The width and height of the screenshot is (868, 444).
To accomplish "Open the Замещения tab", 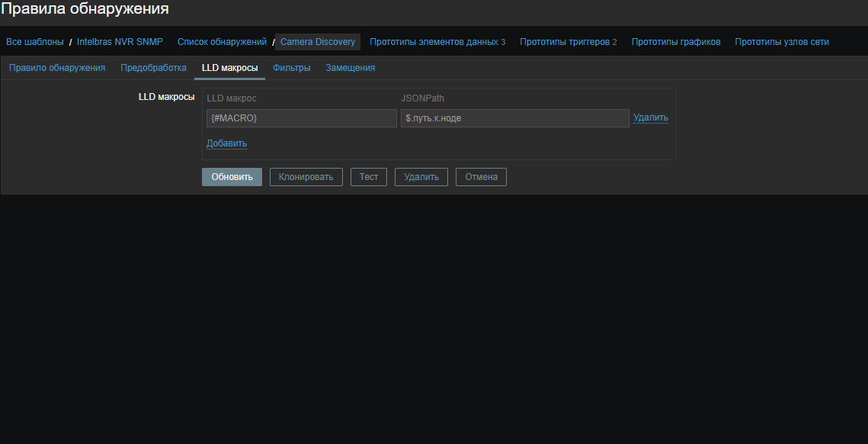I will [350, 68].
